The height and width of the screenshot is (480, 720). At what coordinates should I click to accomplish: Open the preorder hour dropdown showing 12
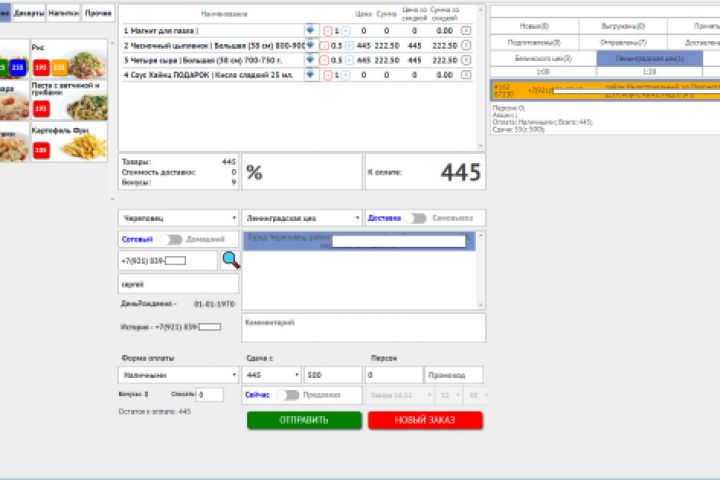click(449, 395)
